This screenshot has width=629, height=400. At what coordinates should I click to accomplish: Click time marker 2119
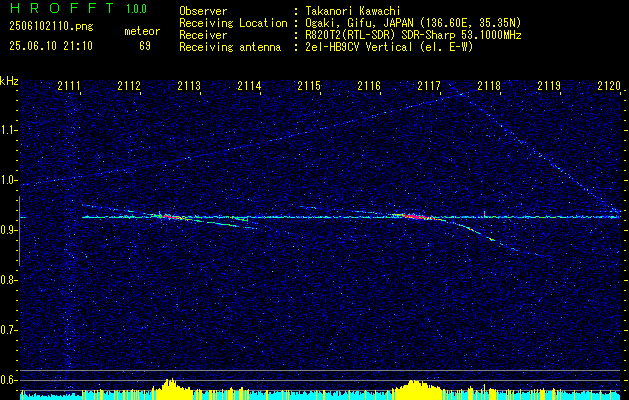coord(549,86)
